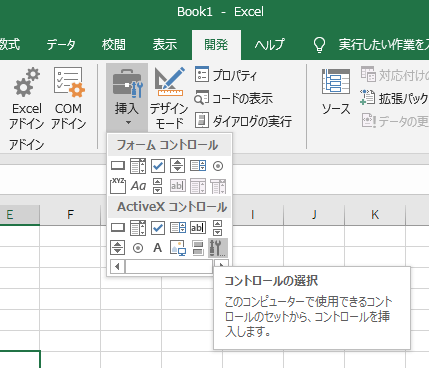Click the Tell Me 実行したい作業 box
Screen dimensions: 429x368
pyautogui.click(x=371, y=45)
